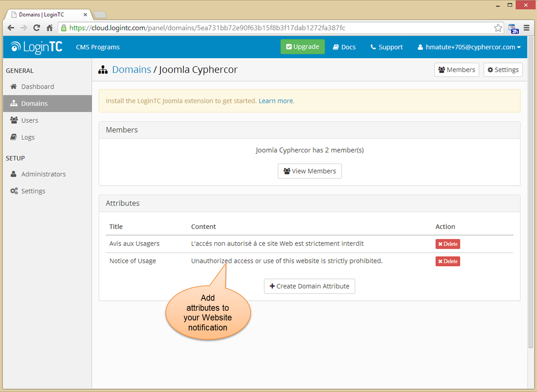Click Create Domain Attribute button
The width and height of the screenshot is (537, 392).
click(309, 286)
